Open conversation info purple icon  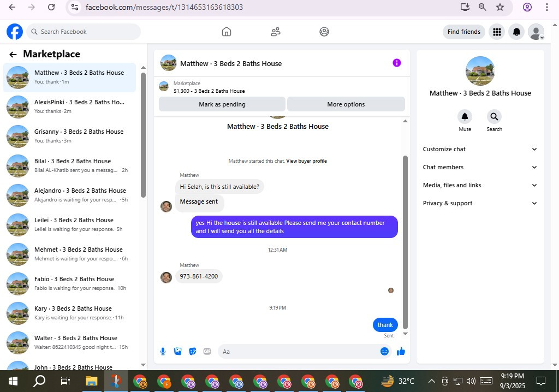point(397,63)
